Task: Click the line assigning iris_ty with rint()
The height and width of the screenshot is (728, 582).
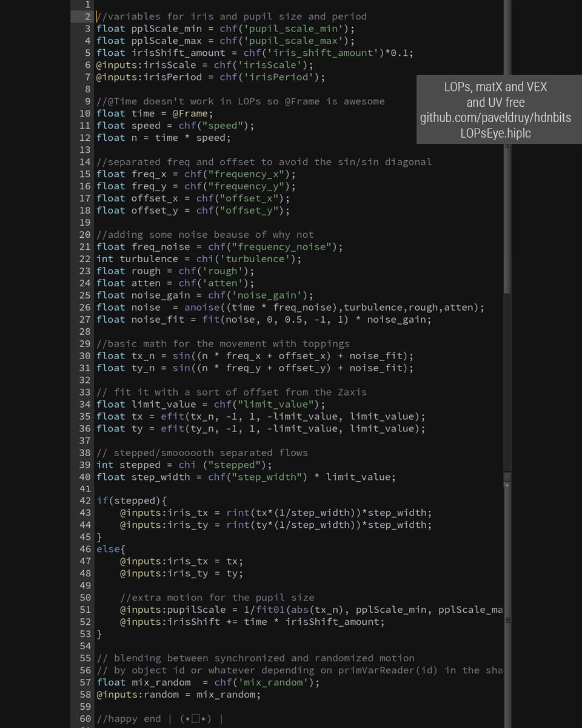Action: [276, 525]
